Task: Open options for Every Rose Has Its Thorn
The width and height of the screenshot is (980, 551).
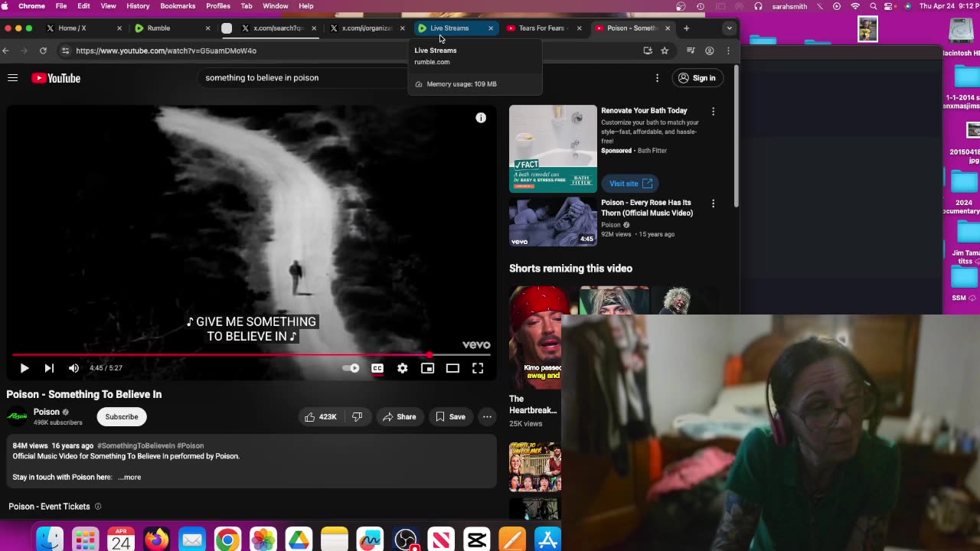Action: coord(713,204)
